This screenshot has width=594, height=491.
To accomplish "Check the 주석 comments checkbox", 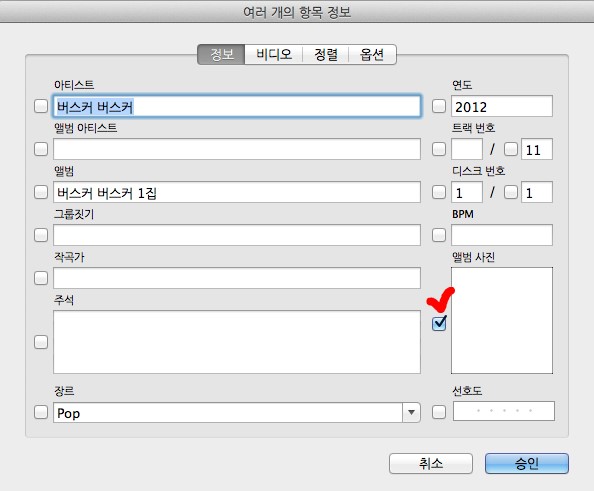I will click(41, 342).
